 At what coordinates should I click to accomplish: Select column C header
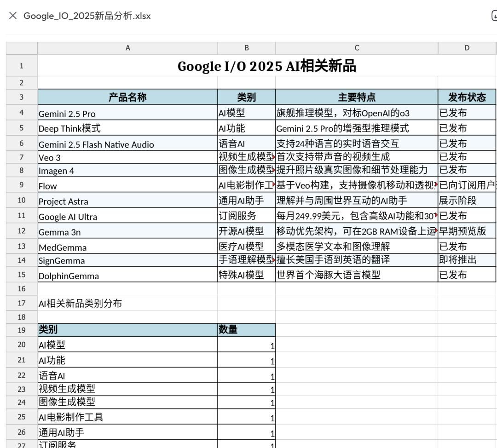[357, 48]
